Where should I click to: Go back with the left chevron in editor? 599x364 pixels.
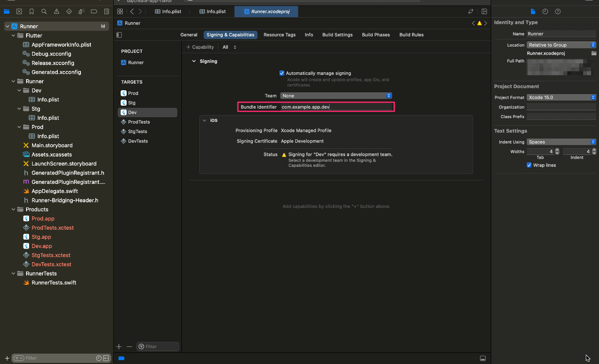(x=132, y=12)
